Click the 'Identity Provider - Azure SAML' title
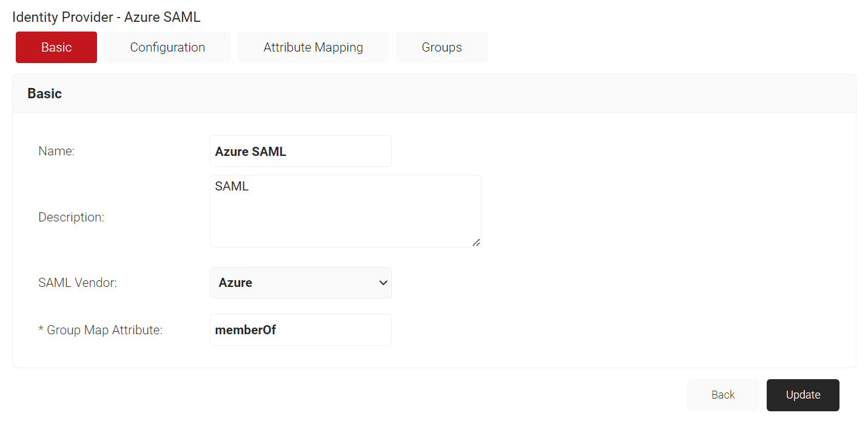This screenshot has height=421, width=868. tap(106, 17)
